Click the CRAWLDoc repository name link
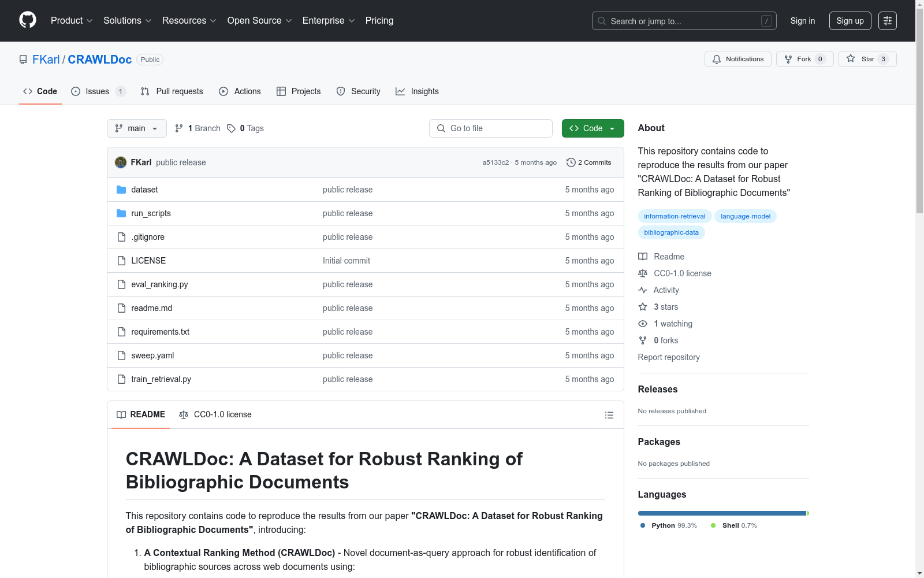 [x=100, y=60]
